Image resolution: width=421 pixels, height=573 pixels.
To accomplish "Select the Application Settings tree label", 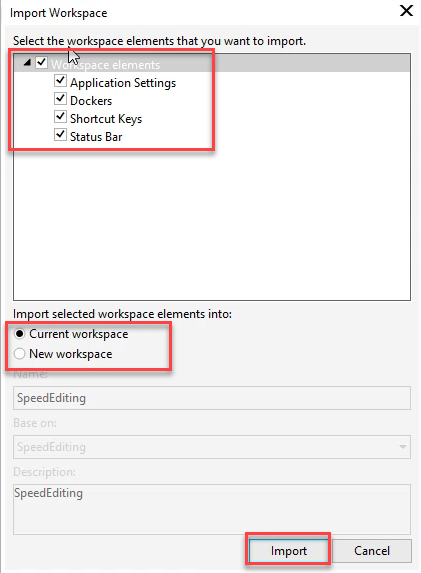I will pos(123,83).
